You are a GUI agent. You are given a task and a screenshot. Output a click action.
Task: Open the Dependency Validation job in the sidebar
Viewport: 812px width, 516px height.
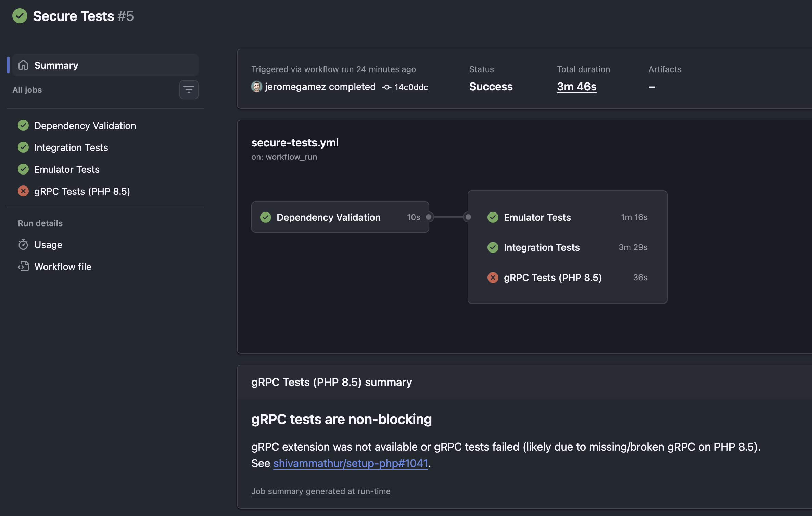[85, 126]
